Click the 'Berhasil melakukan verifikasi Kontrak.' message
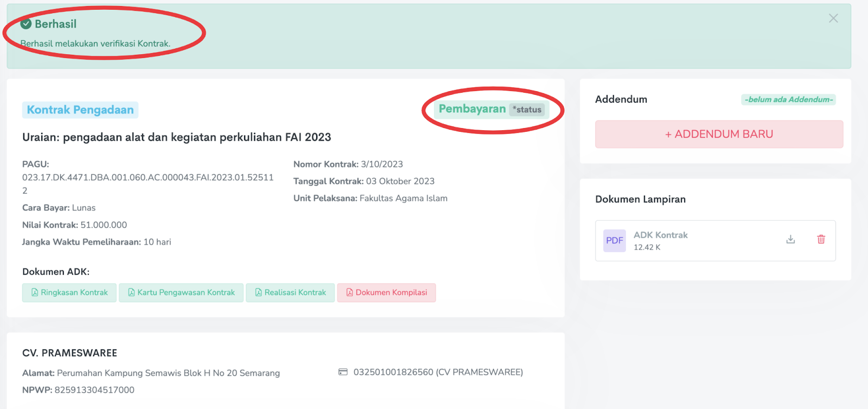Image resolution: width=868 pixels, height=409 pixels. (95, 43)
